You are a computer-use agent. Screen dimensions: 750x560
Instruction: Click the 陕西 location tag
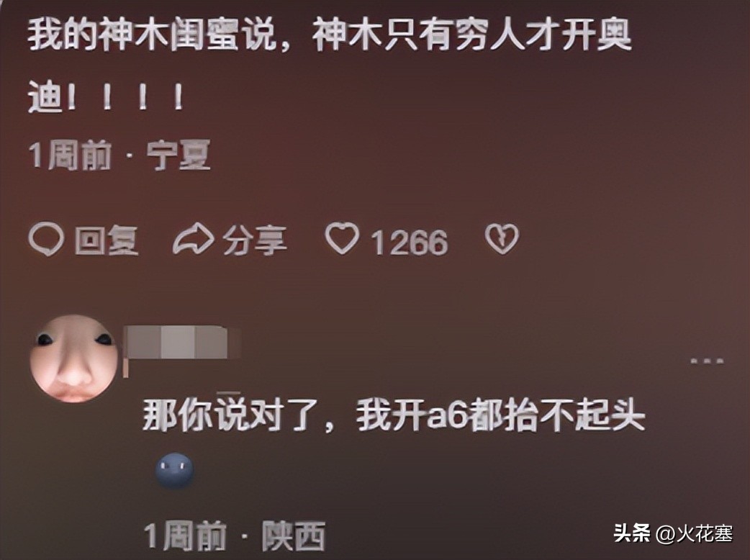(294, 536)
